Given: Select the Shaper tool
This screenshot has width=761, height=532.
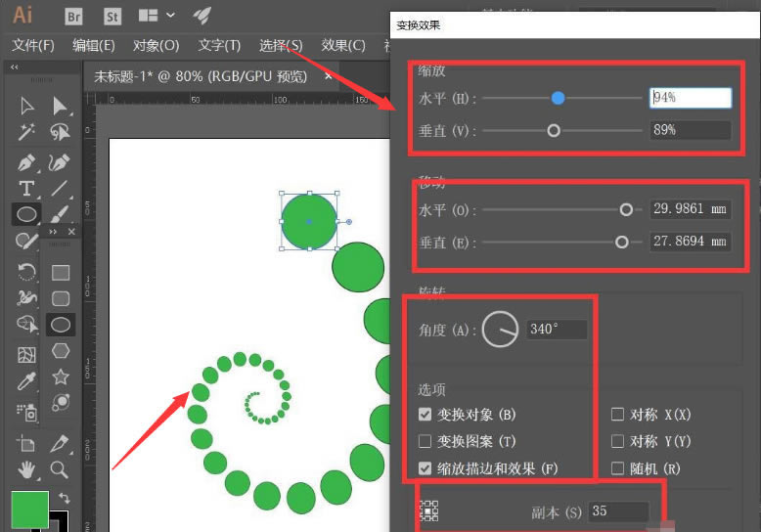Looking at the screenshot, I should point(26,241).
